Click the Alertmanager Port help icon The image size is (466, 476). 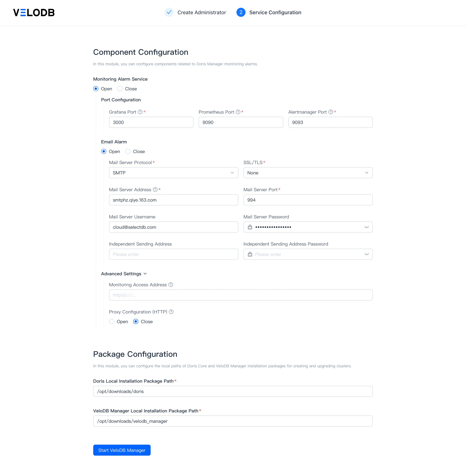(331, 112)
